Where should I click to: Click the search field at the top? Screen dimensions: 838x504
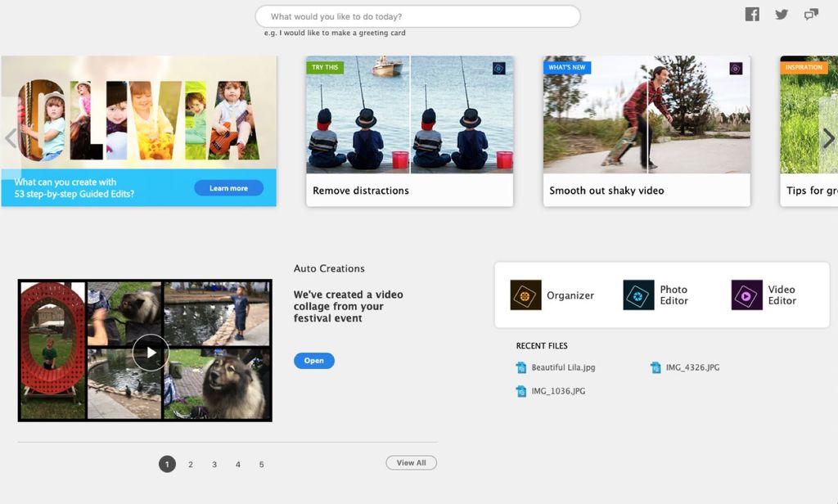tap(418, 16)
